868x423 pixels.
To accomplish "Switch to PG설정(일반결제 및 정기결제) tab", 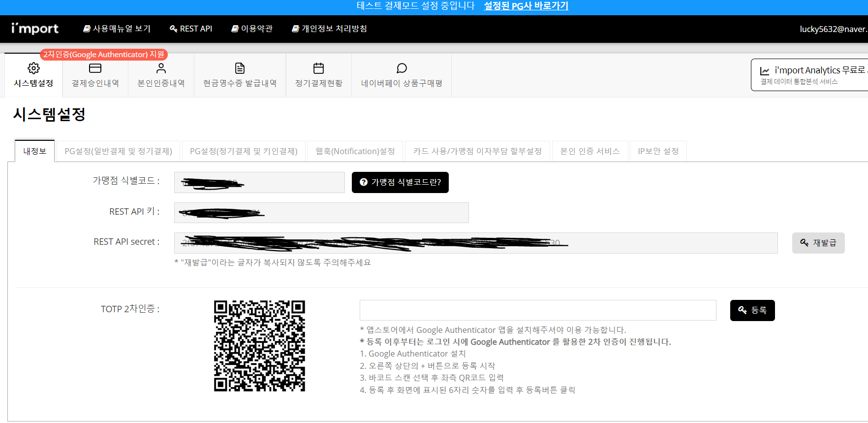I will [x=119, y=151].
